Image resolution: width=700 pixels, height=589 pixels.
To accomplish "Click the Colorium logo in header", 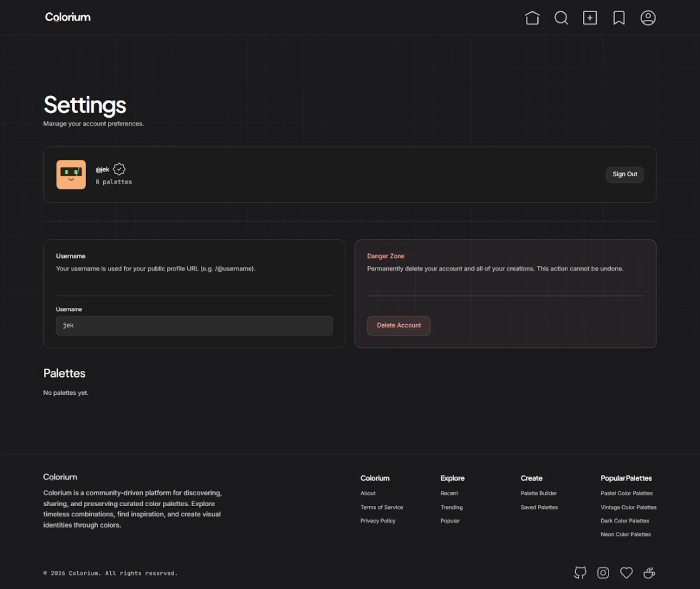I will point(68,18).
